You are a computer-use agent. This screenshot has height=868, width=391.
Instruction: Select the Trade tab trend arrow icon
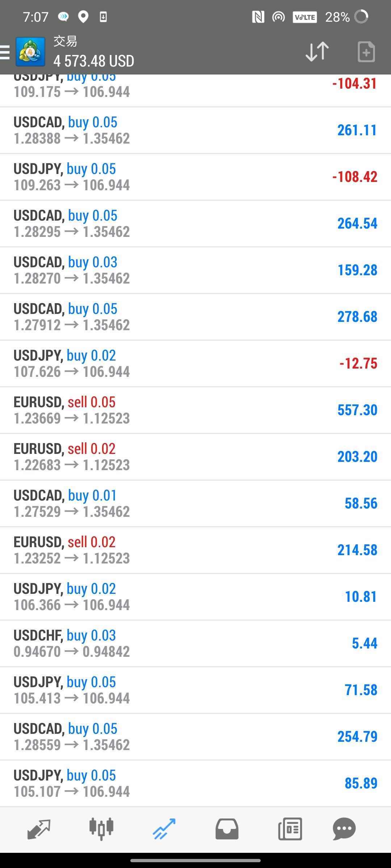[x=164, y=829]
